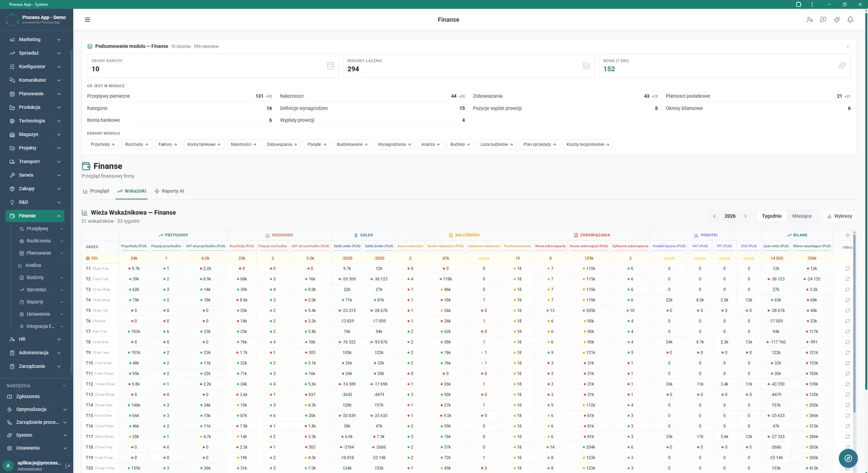
Task: Open the Rozchody screen link
Action: 137,144
